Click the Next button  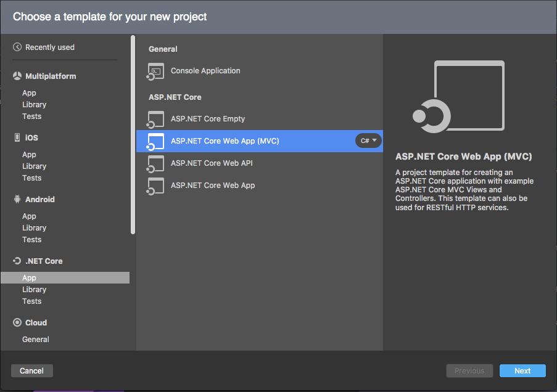click(x=522, y=370)
